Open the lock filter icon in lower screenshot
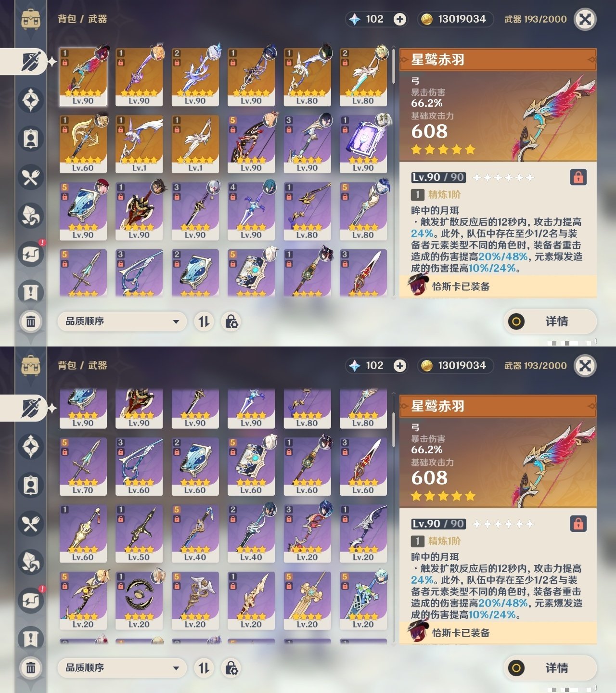This screenshot has height=693, width=616. click(231, 668)
